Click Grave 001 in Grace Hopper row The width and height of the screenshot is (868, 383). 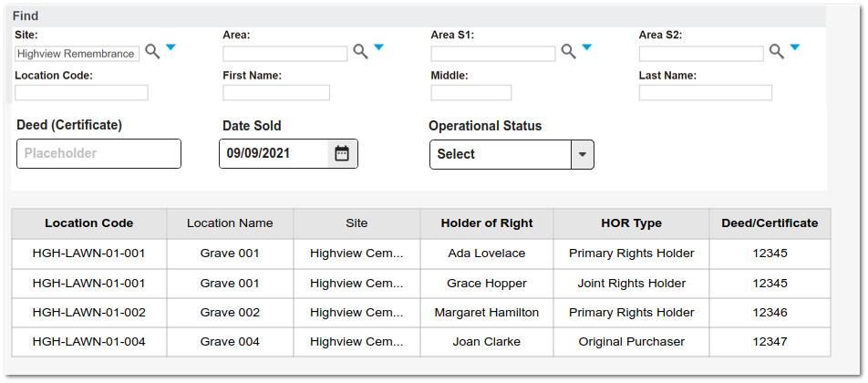230,284
